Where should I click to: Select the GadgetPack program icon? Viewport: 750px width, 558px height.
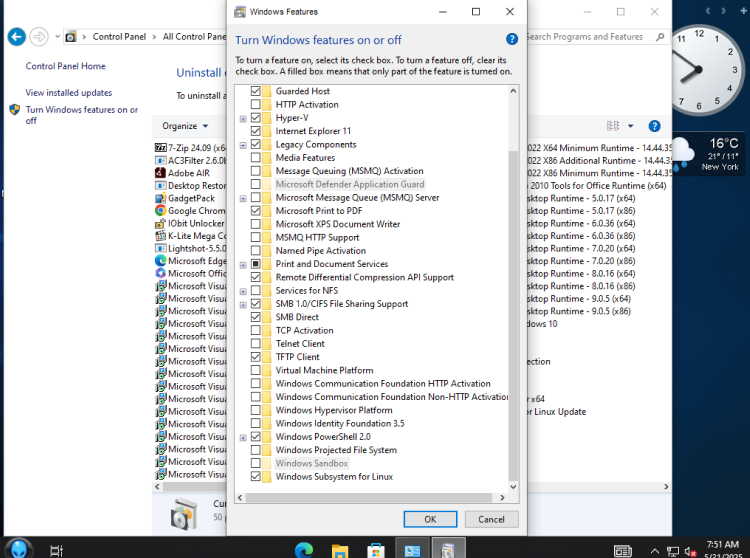tap(161, 198)
